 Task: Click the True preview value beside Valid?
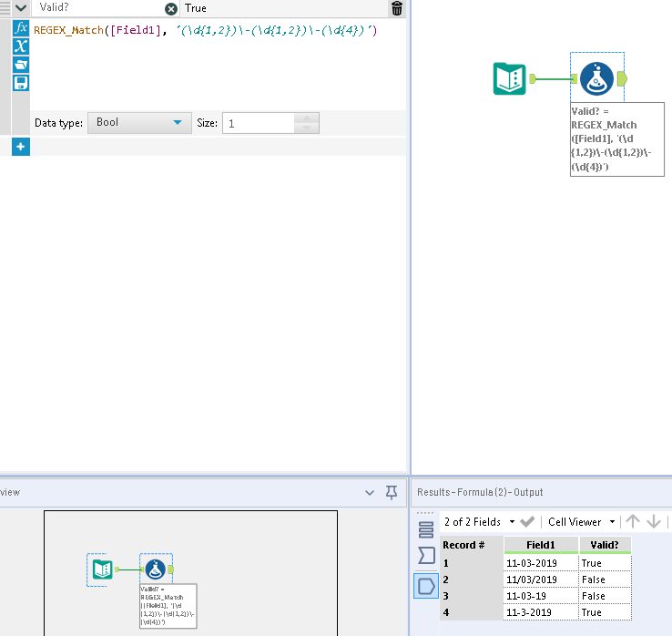click(196, 8)
